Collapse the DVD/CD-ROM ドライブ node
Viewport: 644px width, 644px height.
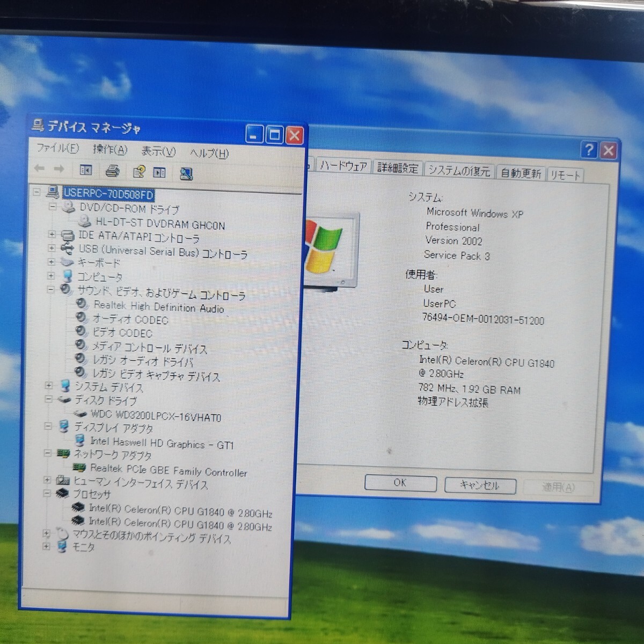click(53, 206)
